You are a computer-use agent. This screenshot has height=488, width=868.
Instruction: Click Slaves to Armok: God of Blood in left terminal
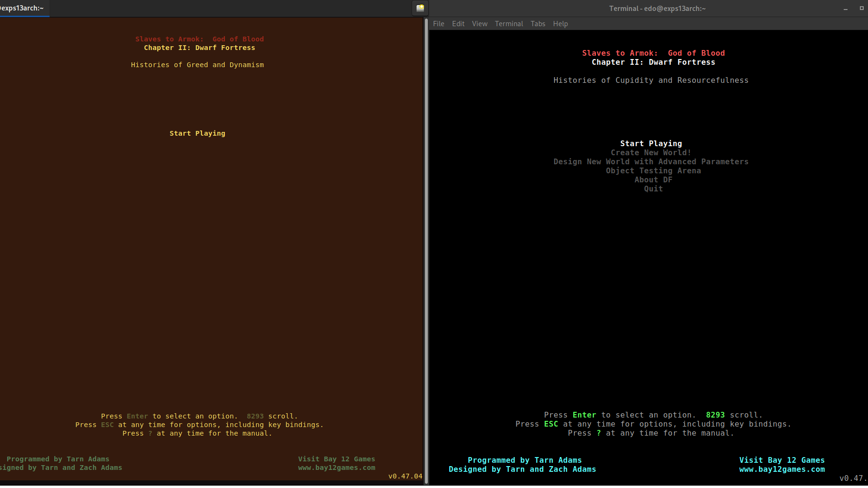[x=200, y=39]
